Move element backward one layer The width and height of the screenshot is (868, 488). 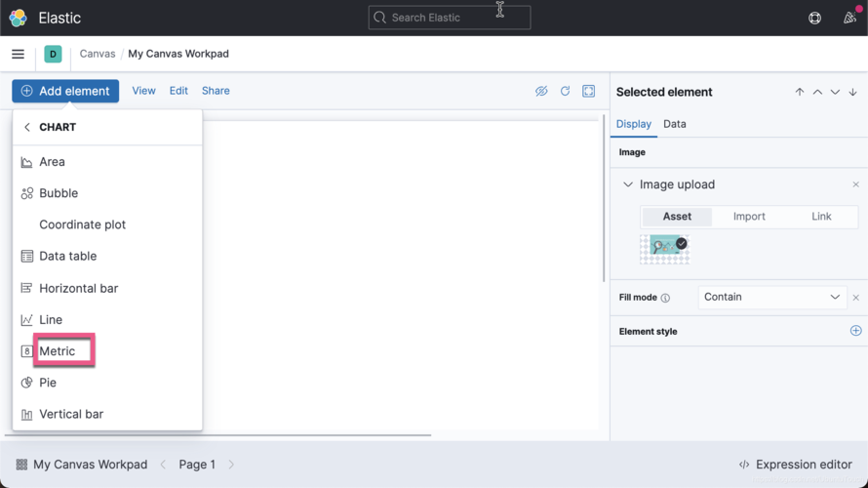(835, 92)
